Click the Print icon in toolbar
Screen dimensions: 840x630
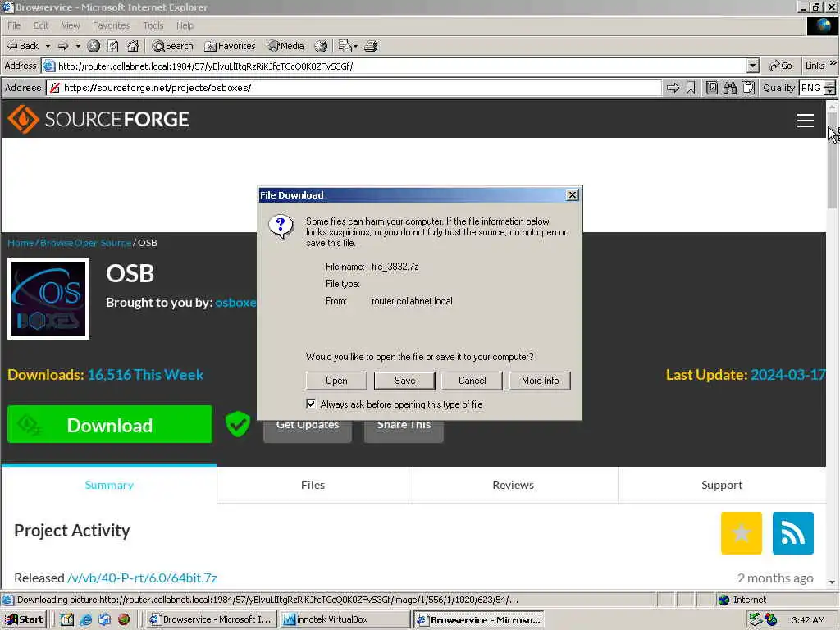click(371, 46)
